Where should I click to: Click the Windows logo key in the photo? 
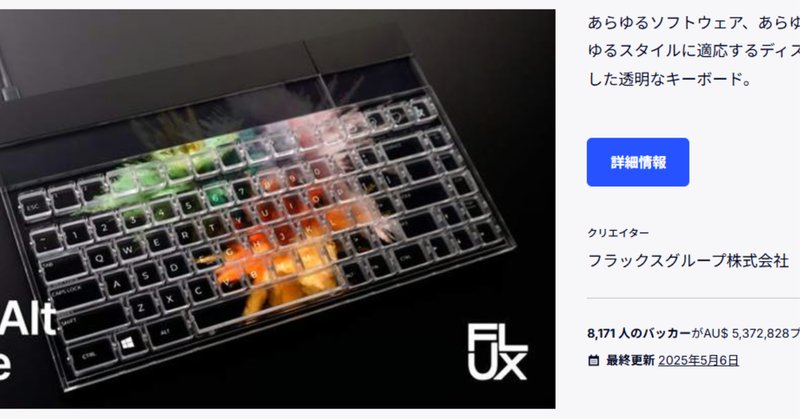click(128, 342)
